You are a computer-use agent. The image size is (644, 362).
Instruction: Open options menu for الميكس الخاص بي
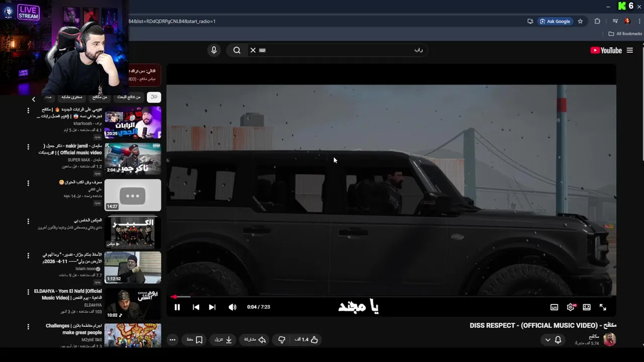pos(28,221)
